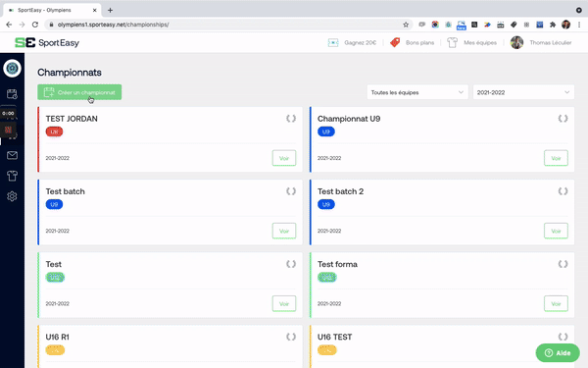Click the U16 R1 title
This screenshot has width=588, height=368.
pyautogui.click(x=58, y=338)
